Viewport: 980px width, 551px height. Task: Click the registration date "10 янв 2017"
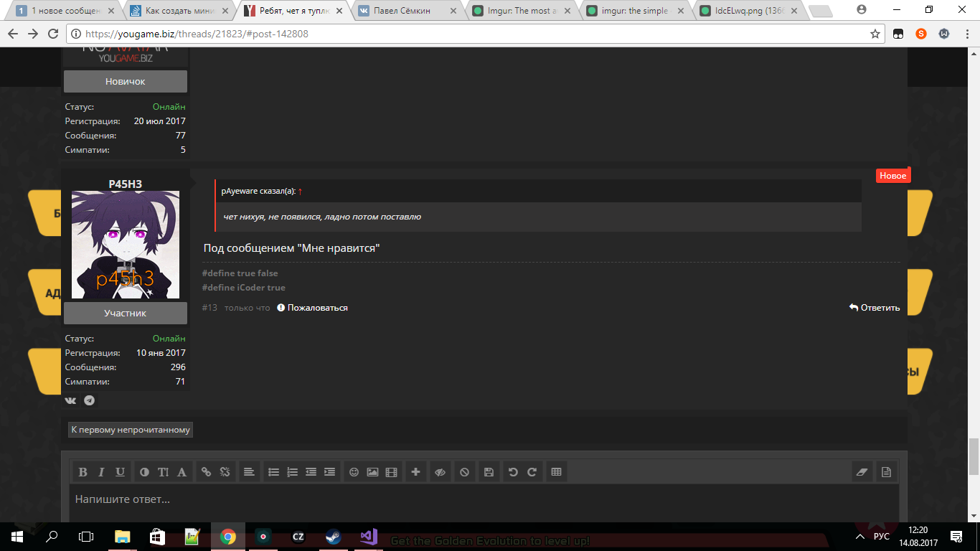(161, 353)
